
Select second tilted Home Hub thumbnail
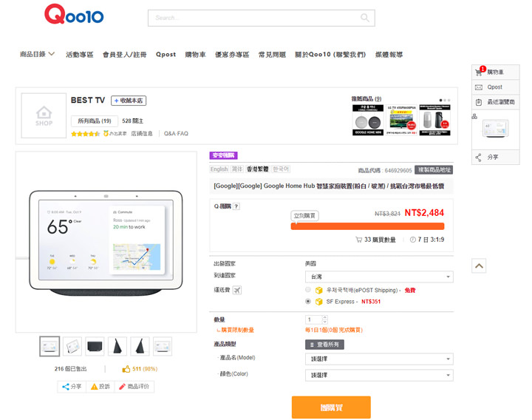tap(72, 346)
